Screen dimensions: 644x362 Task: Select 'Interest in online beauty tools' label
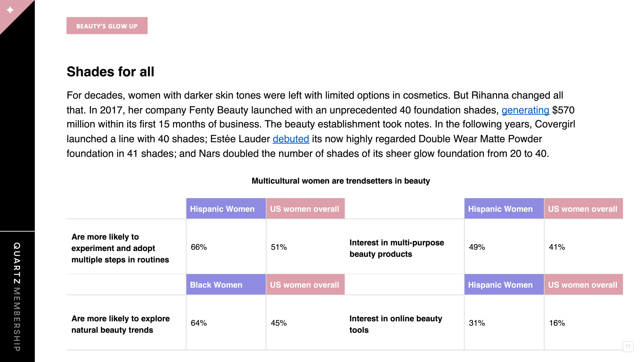click(x=395, y=324)
